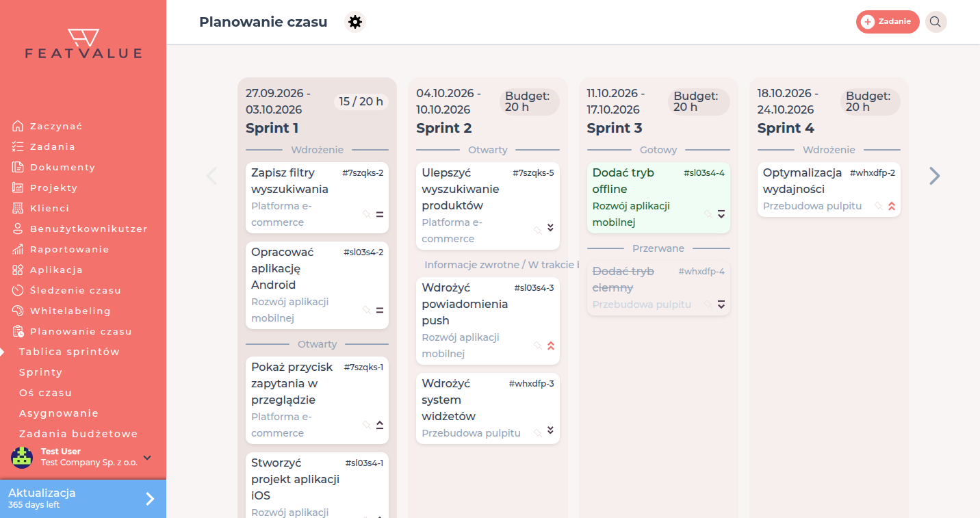Go to next sprints with right arrow
Viewport: 980px width, 518px height.
[935, 176]
